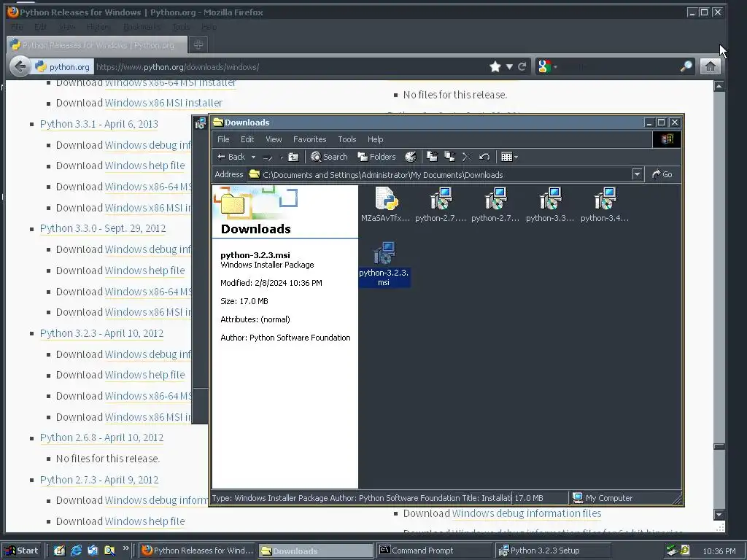
Task: Bookmark this page with the star icon
Action: [x=495, y=66]
